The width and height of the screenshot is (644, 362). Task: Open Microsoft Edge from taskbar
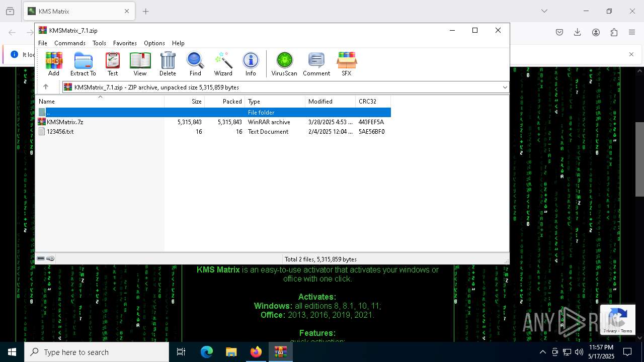point(207,352)
